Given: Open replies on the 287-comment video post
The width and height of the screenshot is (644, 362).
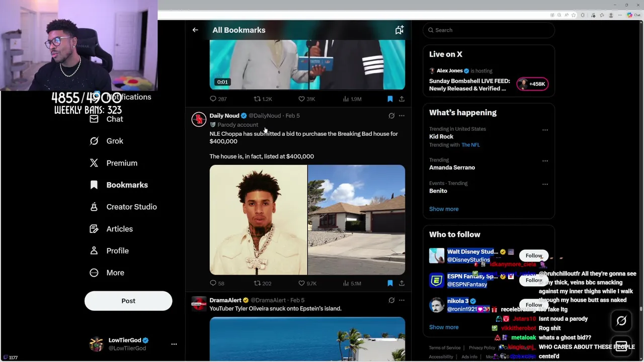Looking at the screenshot, I should 218,99.
